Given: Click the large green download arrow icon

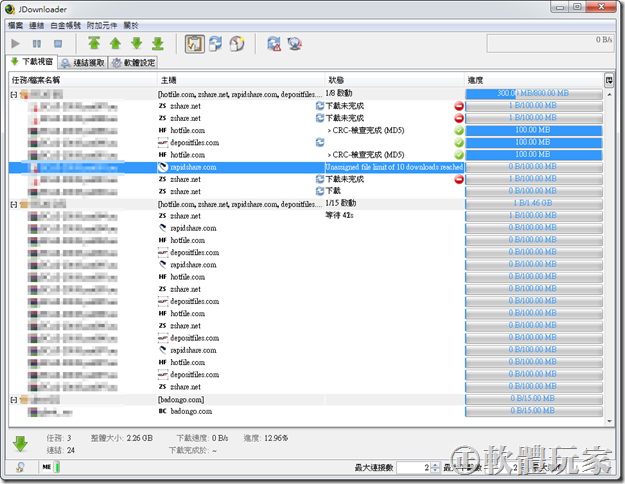Looking at the screenshot, I should pos(20,444).
